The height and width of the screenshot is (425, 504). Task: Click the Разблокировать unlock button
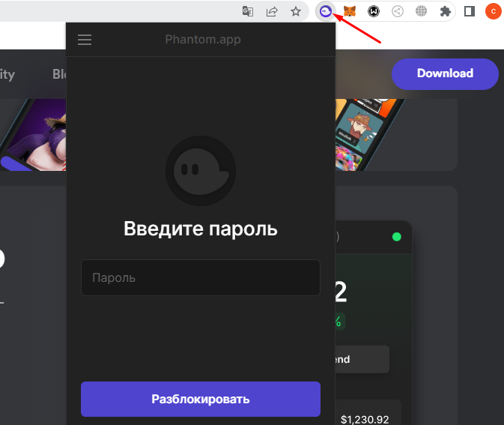[x=201, y=399]
